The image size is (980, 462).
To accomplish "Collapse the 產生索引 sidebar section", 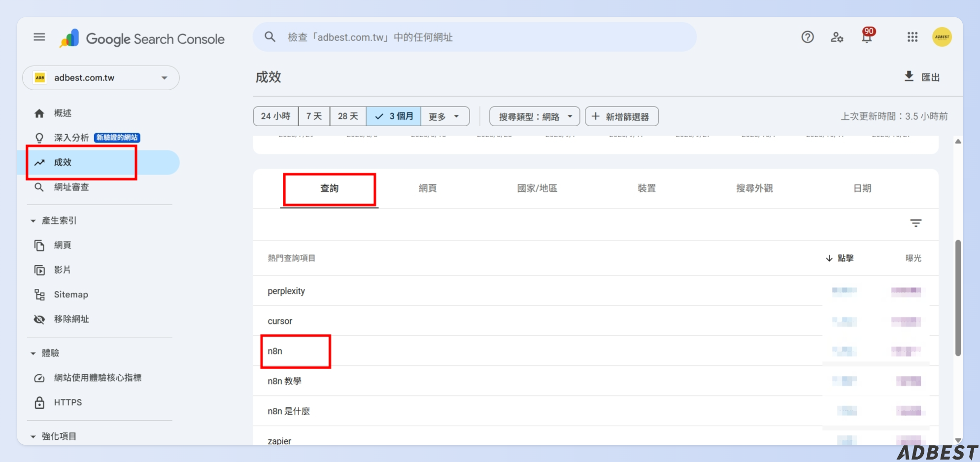I will click(34, 221).
